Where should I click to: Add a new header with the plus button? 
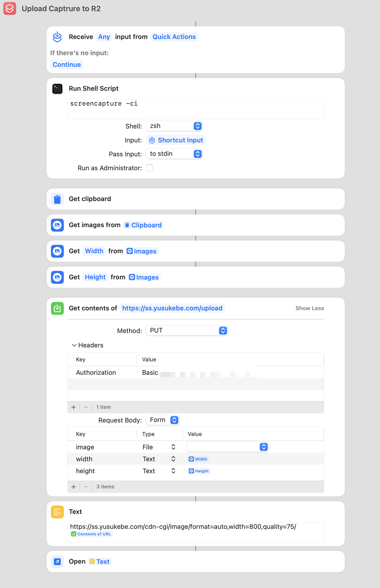coord(74,407)
